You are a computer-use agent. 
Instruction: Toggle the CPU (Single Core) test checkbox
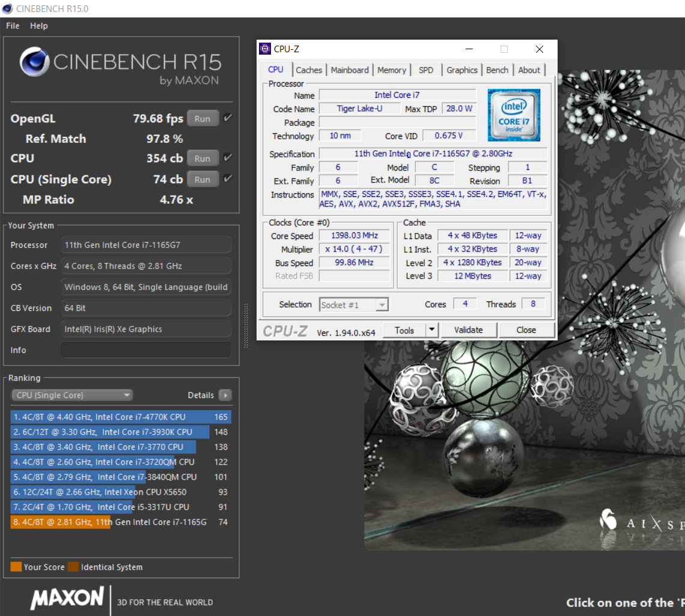228,178
